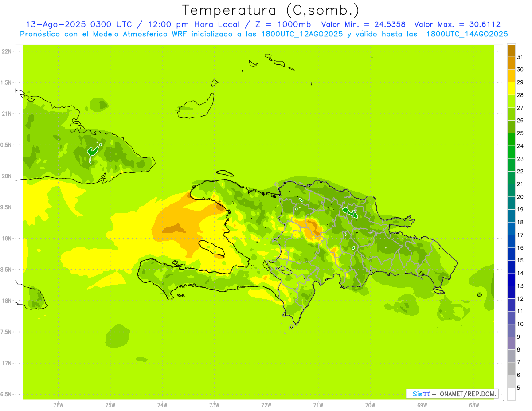Click the 'SisTT' logo text in the credit box
Viewport: 532px width, 411px height.
(421, 394)
